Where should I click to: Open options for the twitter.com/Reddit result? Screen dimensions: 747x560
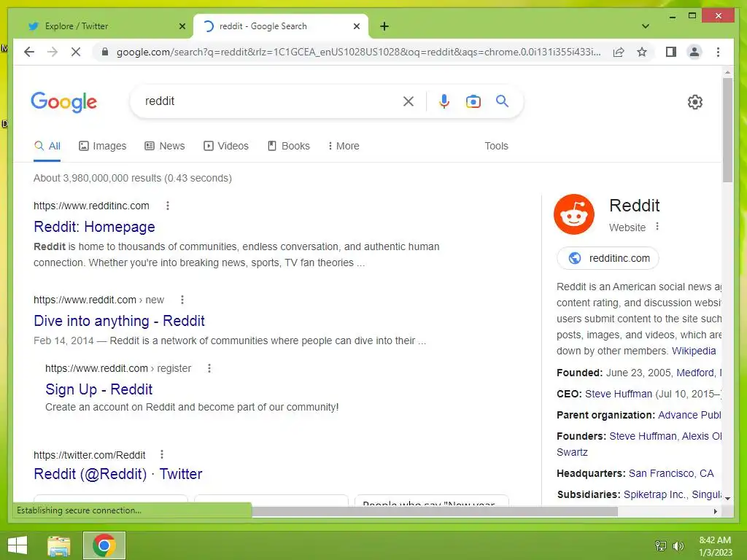coord(162,455)
